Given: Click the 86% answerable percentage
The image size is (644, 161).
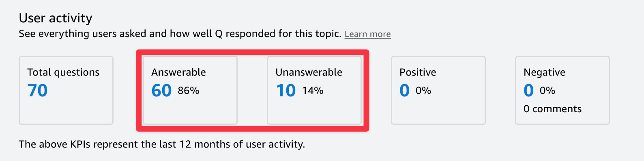Looking at the screenshot, I should point(189,91).
